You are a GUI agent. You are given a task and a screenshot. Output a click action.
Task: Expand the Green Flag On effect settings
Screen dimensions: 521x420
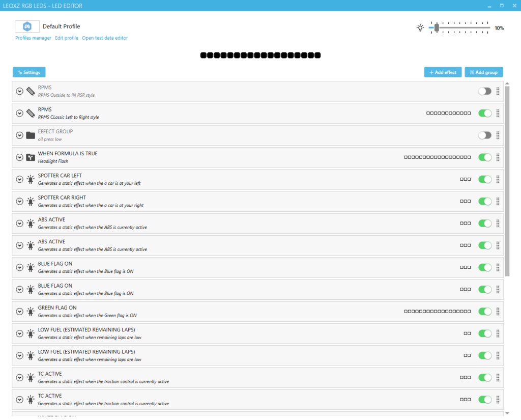(19, 311)
